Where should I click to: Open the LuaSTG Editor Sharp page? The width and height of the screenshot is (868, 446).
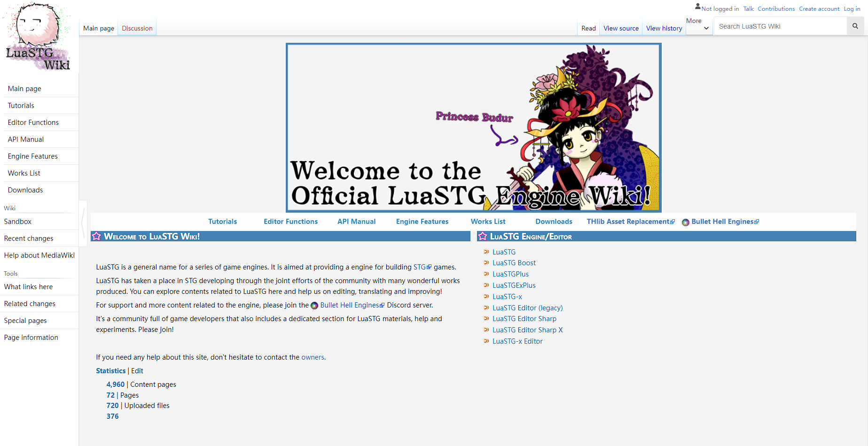point(524,319)
